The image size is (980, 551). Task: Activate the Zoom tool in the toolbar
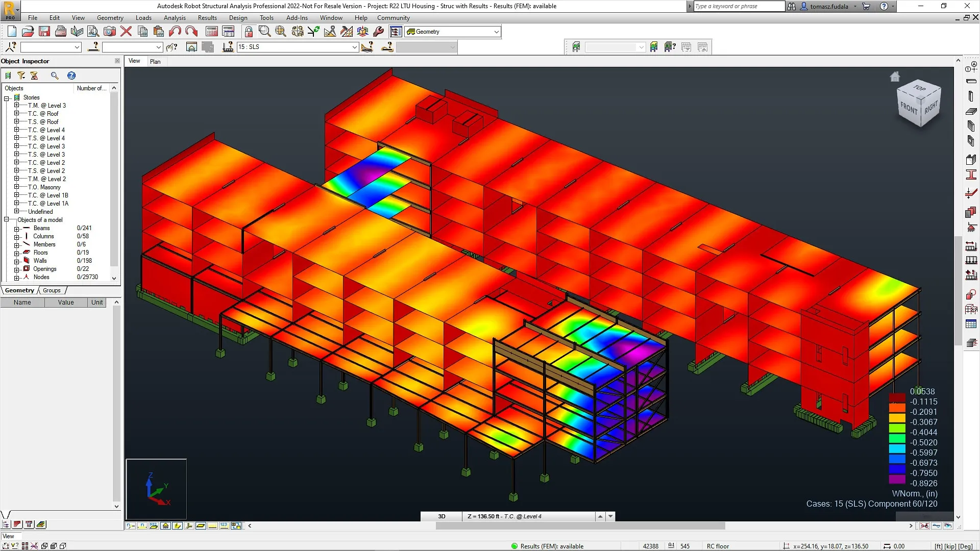pos(265,31)
